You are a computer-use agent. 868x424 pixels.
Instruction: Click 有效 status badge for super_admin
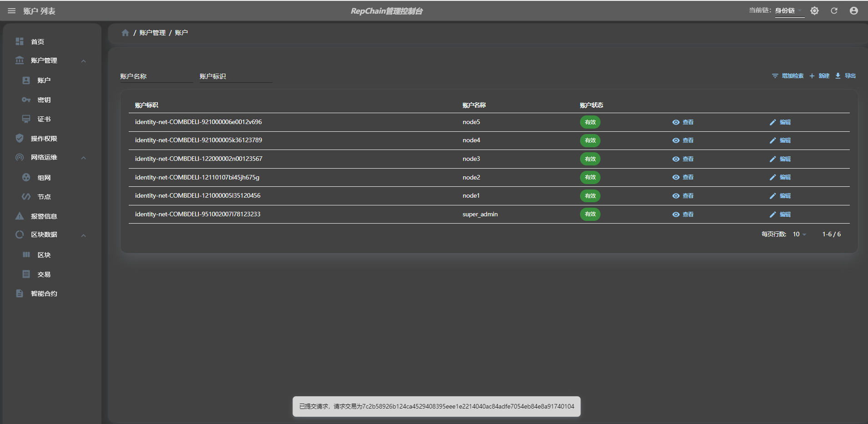590,214
